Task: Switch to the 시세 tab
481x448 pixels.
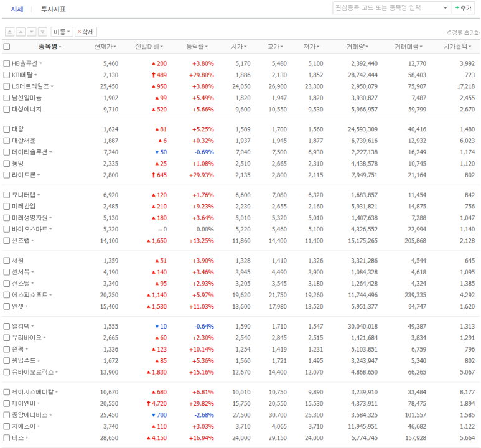Action: tap(17, 9)
